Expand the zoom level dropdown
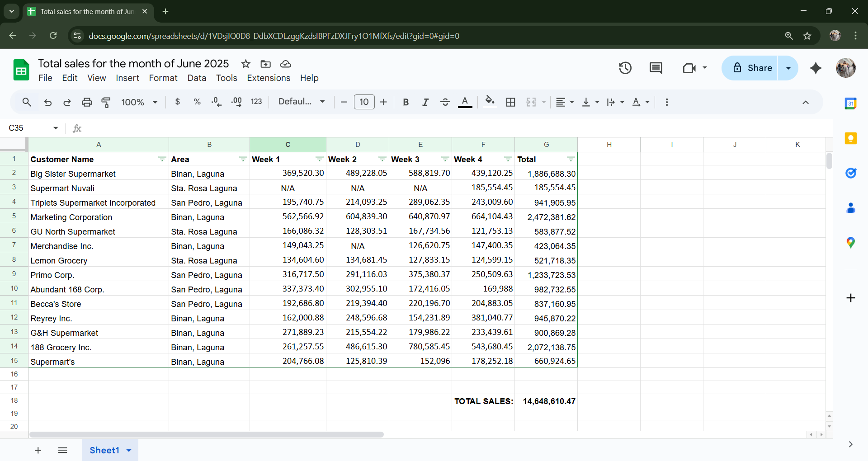The height and width of the screenshot is (461, 868). 139,102
